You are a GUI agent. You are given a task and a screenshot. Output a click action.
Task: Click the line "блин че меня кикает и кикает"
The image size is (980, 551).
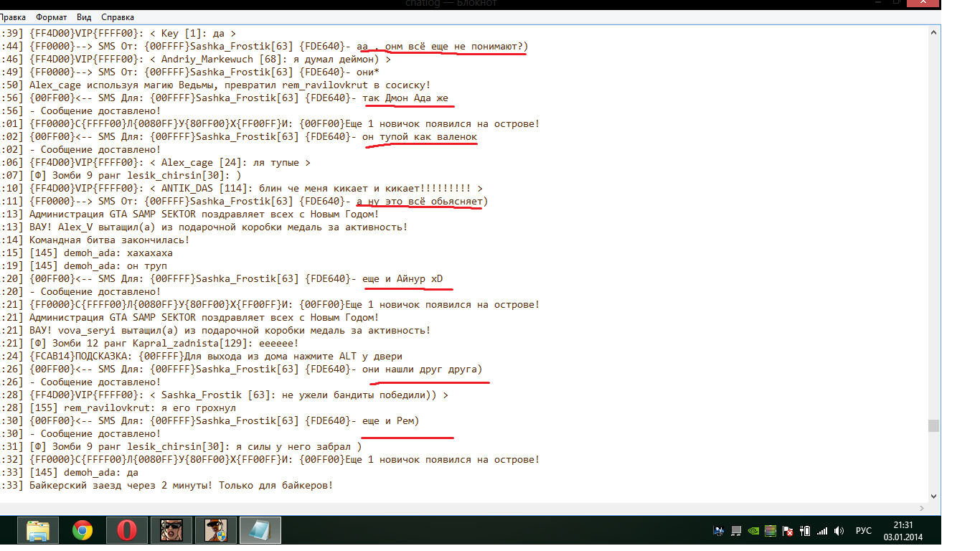242,188
